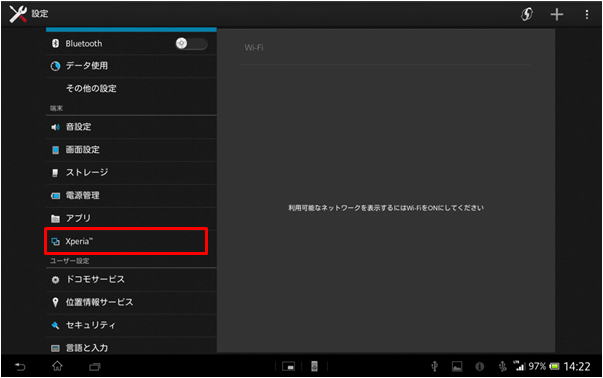Screen dimensions: 603x378
Task: Click the Xperia connectivity icon
Action: [55, 241]
